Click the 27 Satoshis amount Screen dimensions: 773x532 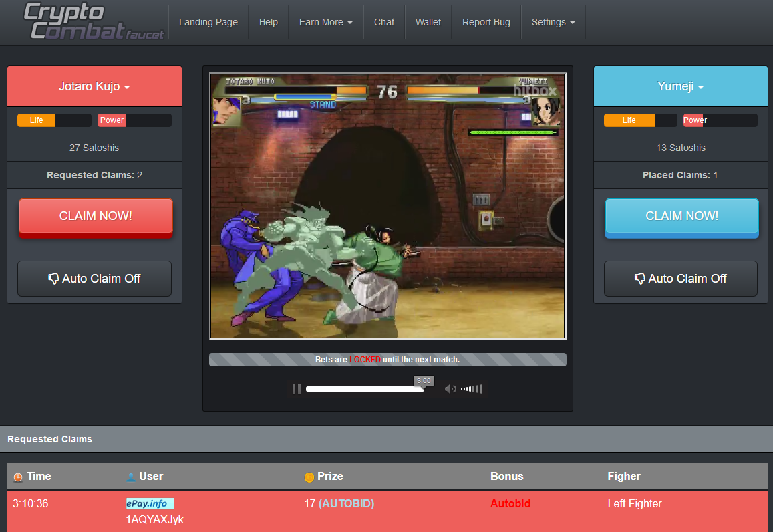94,148
